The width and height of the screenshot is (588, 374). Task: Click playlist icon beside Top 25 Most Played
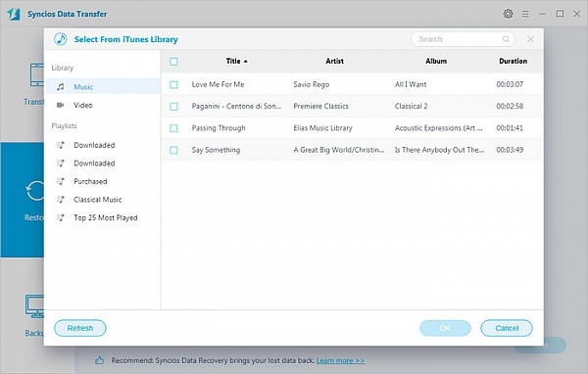(61, 217)
